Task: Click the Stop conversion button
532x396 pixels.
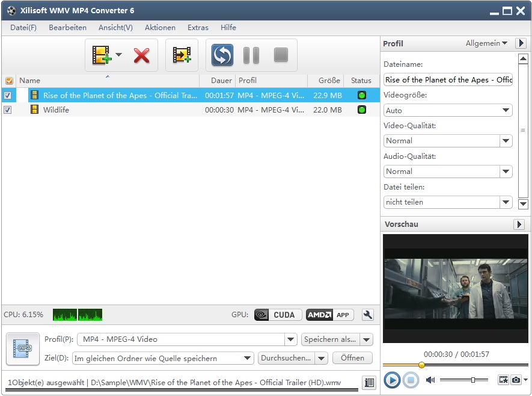Action: point(281,55)
